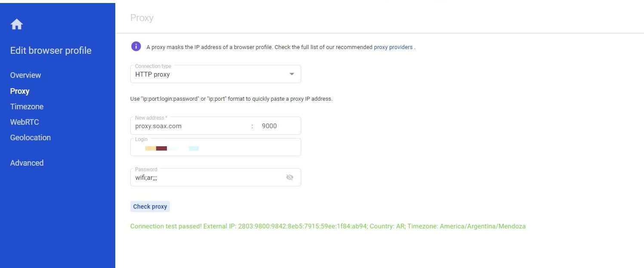644x268 pixels.
Task: Click the Edit browser profile title
Action: (51, 51)
